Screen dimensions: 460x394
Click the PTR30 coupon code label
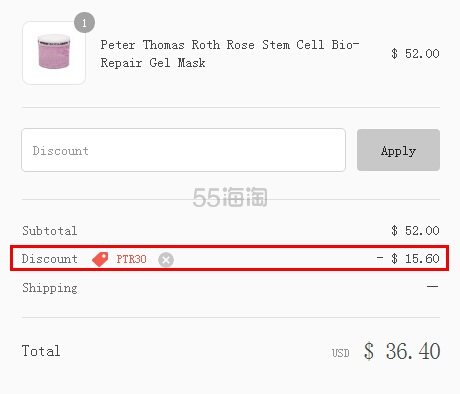click(x=131, y=259)
